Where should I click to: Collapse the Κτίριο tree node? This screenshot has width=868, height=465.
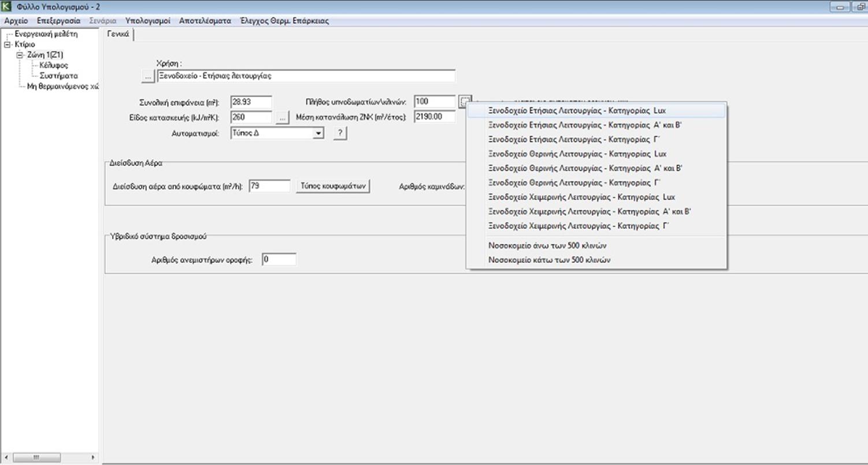click(x=7, y=44)
